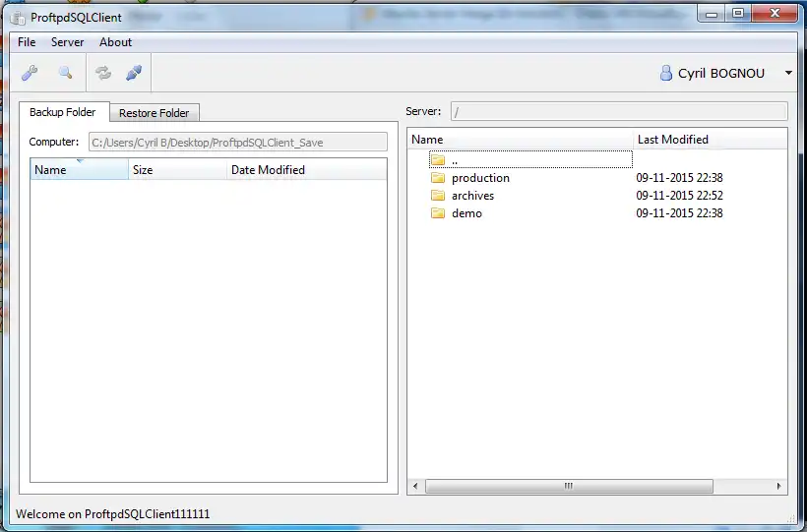Expand the Cyril BOGNOU user dropdown arrow
Image resolution: width=807 pixels, height=532 pixels.
tap(788, 73)
